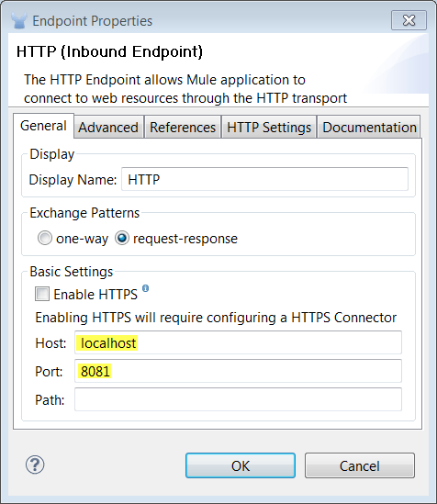This screenshot has width=437, height=504.
Task: Click the 'Display Name:' label
Action: (73, 180)
